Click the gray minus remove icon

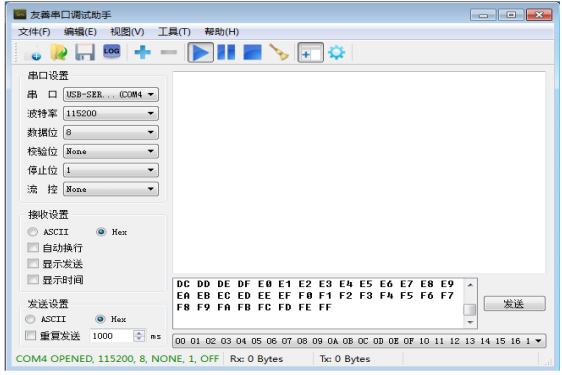click(169, 52)
